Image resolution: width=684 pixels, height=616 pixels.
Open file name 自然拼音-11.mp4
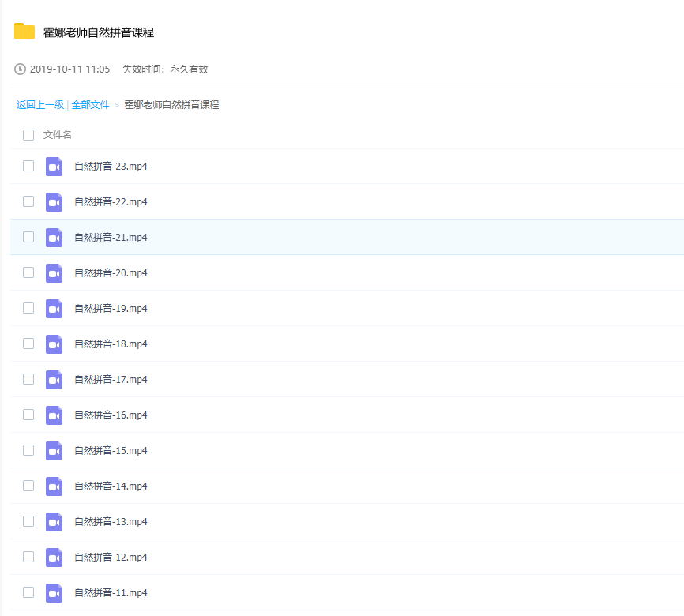click(x=111, y=593)
